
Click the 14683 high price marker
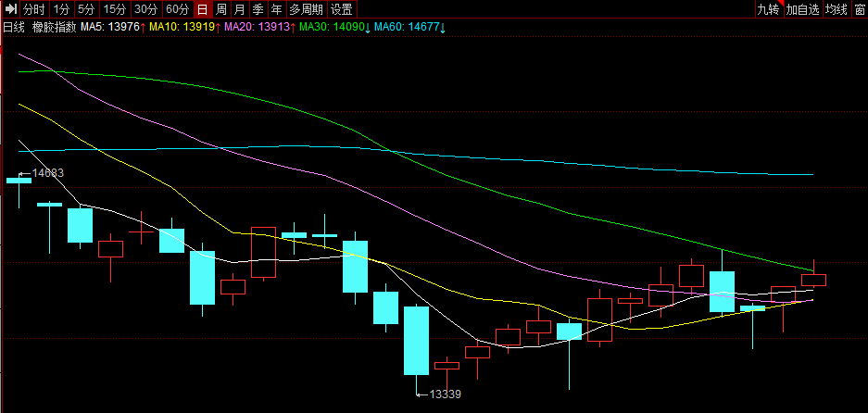47,173
